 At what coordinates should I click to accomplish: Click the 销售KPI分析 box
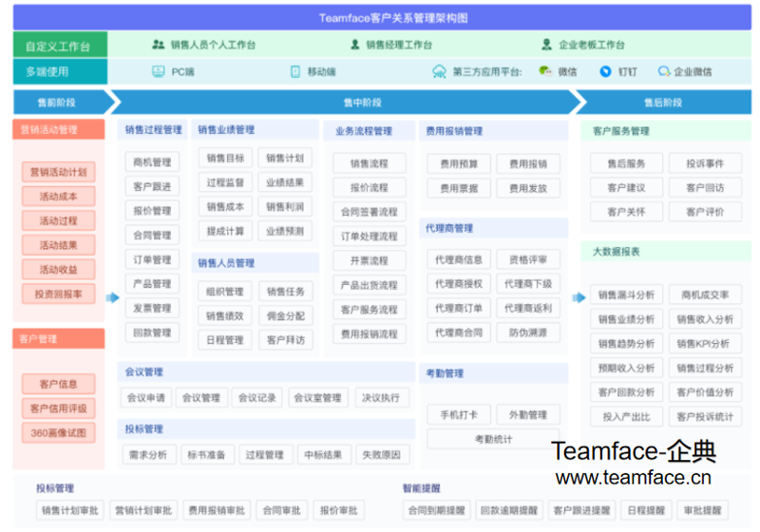(x=705, y=344)
